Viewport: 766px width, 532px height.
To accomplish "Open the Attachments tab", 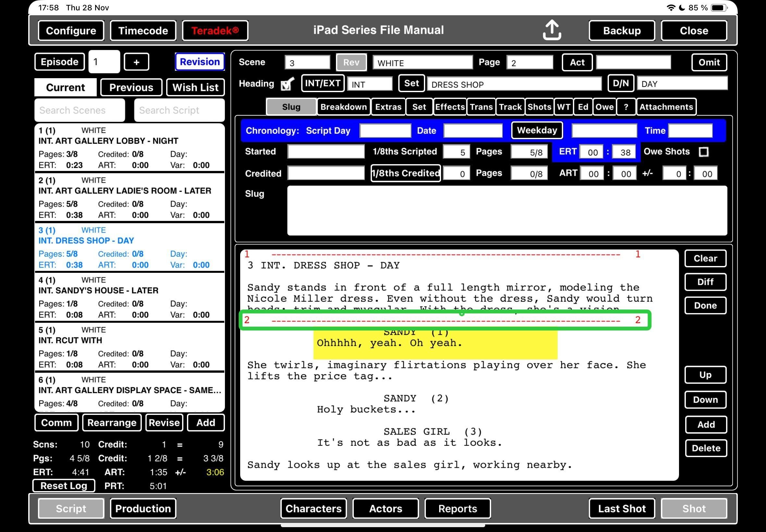I will click(x=666, y=107).
